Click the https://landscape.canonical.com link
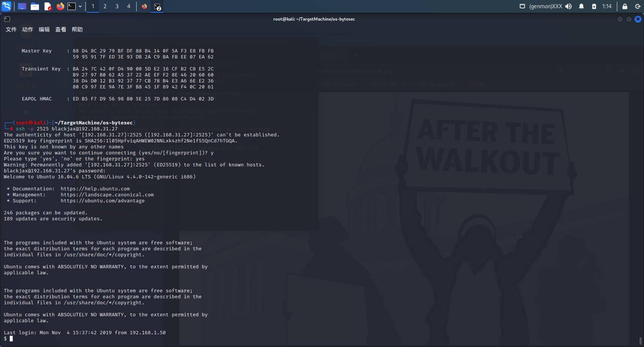Screen dimensions: 644x347 point(107,195)
